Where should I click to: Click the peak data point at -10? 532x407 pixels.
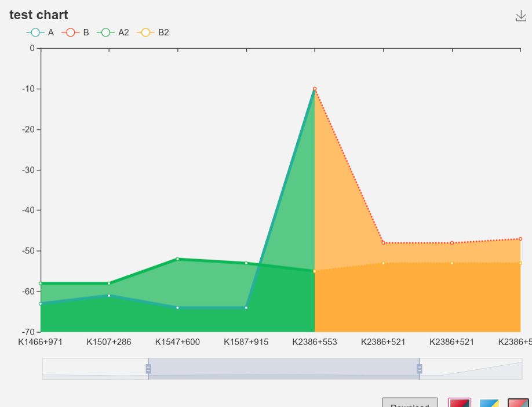coord(315,89)
